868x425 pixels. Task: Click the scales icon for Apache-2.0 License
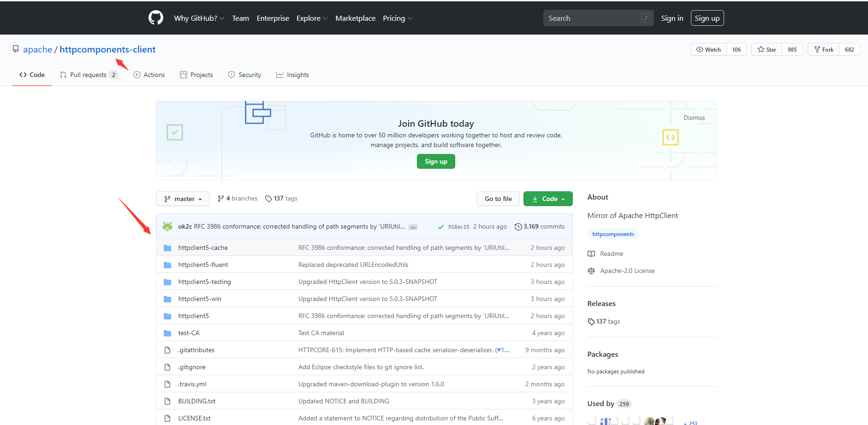(591, 271)
